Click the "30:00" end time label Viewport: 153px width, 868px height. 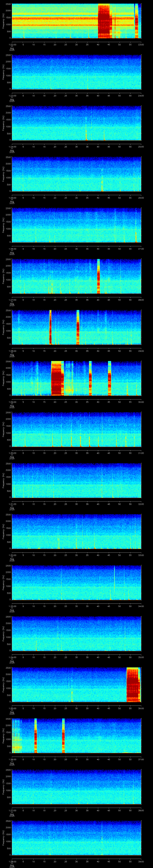pyautogui.click(x=141, y=402)
